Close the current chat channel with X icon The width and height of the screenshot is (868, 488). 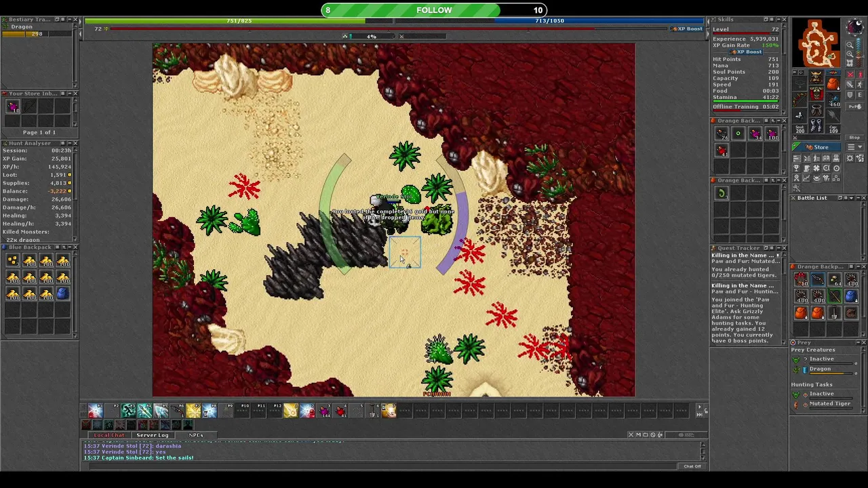[x=631, y=434]
